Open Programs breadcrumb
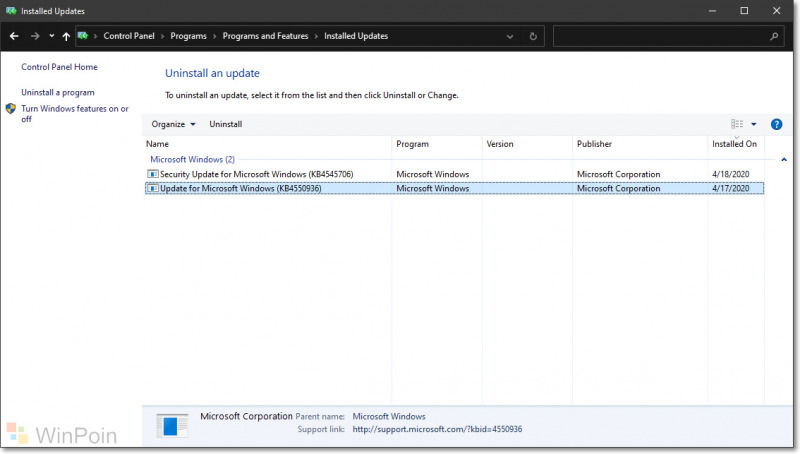This screenshot has width=800, height=454. pos(188,36)
